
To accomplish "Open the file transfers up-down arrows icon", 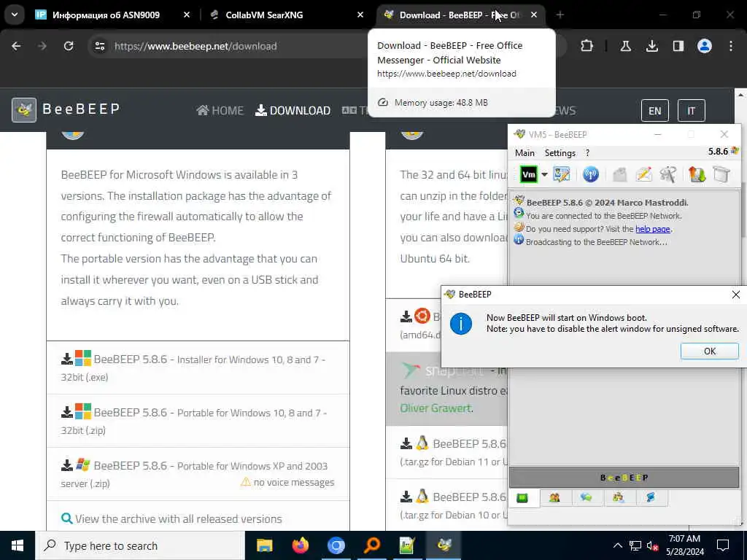I will click(x=697, y=174).
